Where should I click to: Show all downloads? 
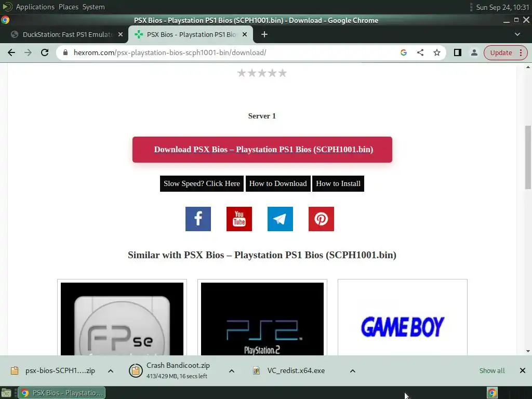pyautogui.click(x=492, y=370)
